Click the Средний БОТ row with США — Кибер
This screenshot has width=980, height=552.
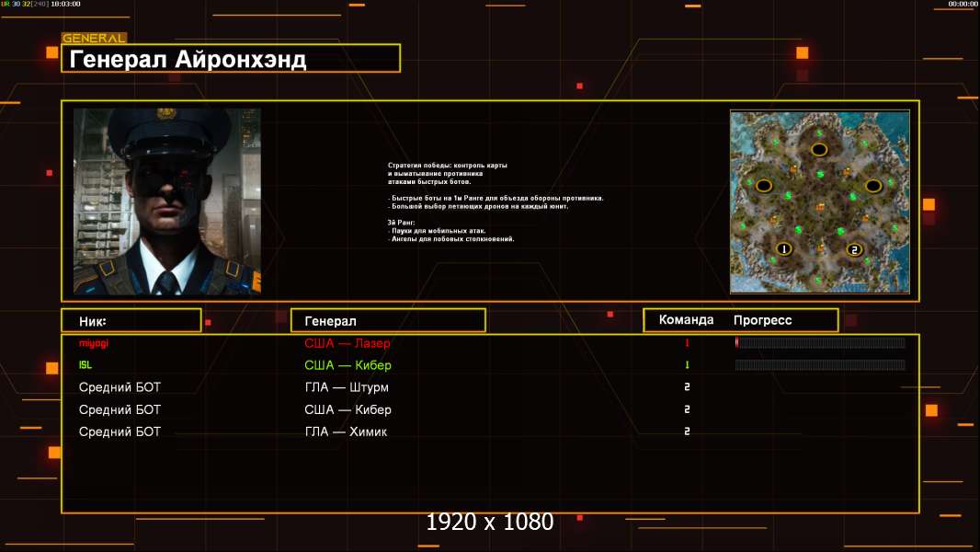click(x=490, y=409)
